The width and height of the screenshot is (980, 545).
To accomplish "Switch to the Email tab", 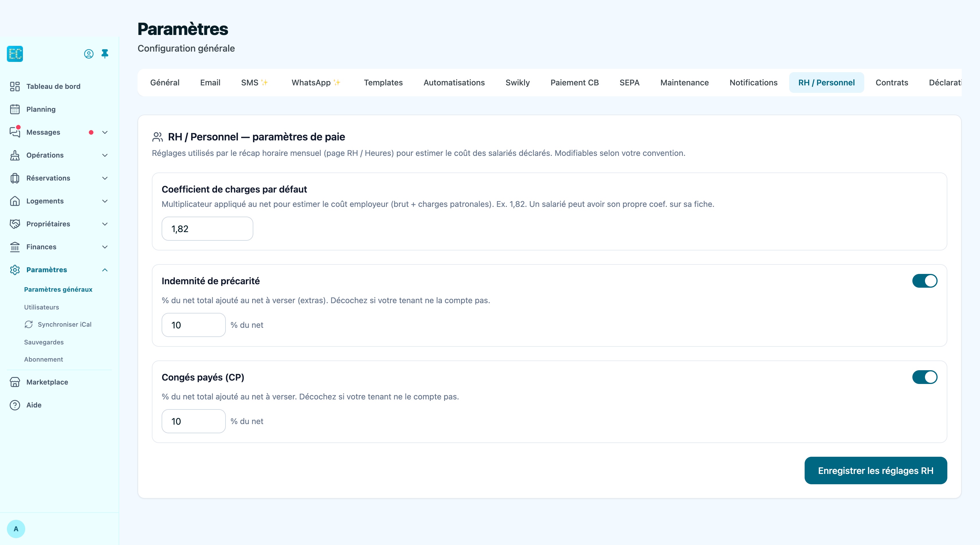I will click(210, 83).
